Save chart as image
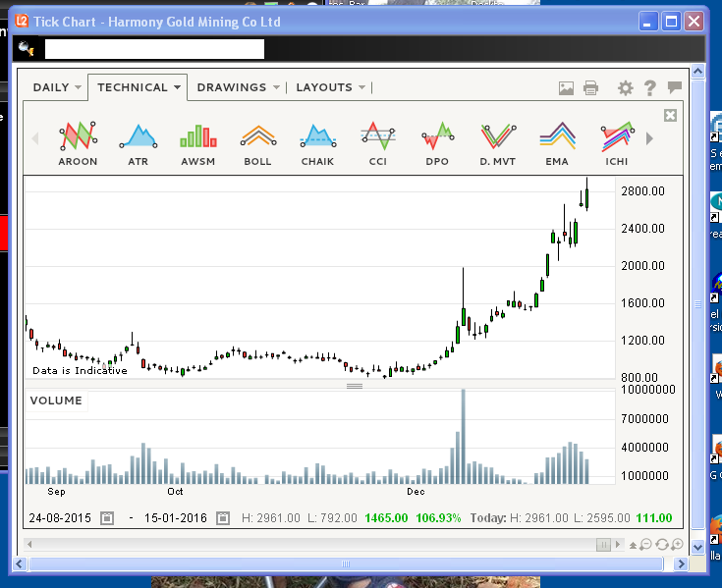This screenshot has width=722, height=588. [x=566, y=88]
